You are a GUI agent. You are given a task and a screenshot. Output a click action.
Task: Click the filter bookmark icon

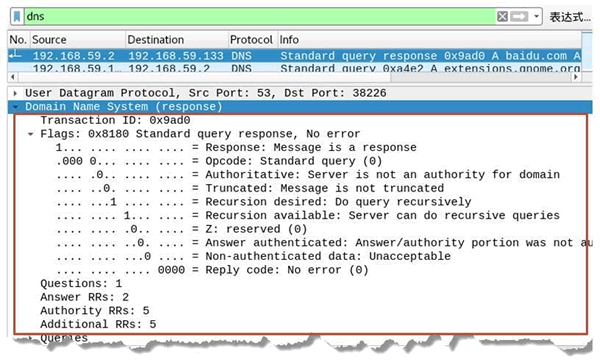coord(17,16)
